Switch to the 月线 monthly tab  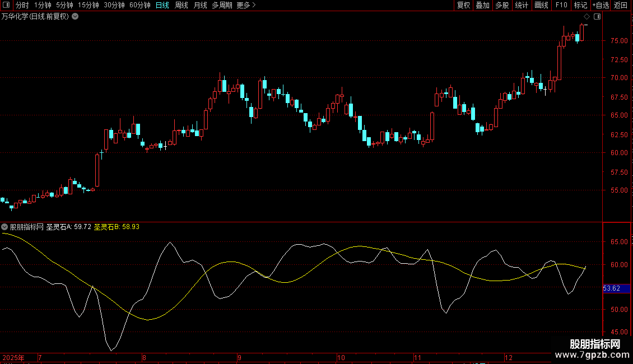click(200, 5)
